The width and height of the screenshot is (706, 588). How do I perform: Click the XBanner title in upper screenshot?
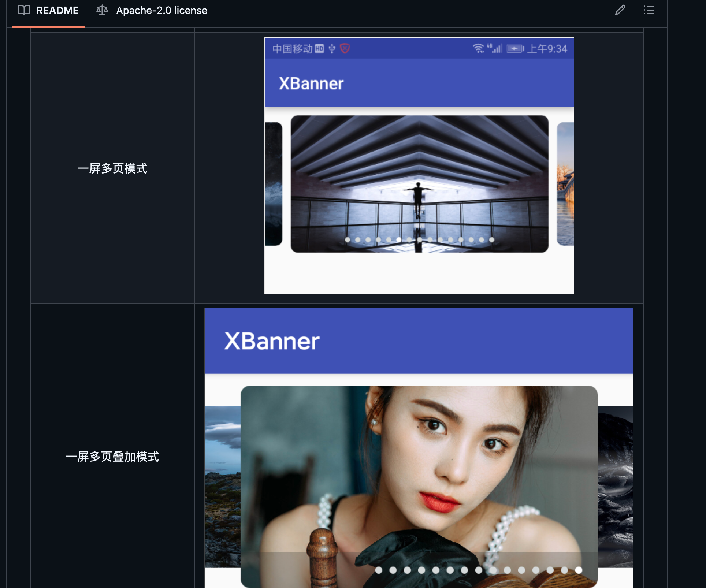coord(311,83)
